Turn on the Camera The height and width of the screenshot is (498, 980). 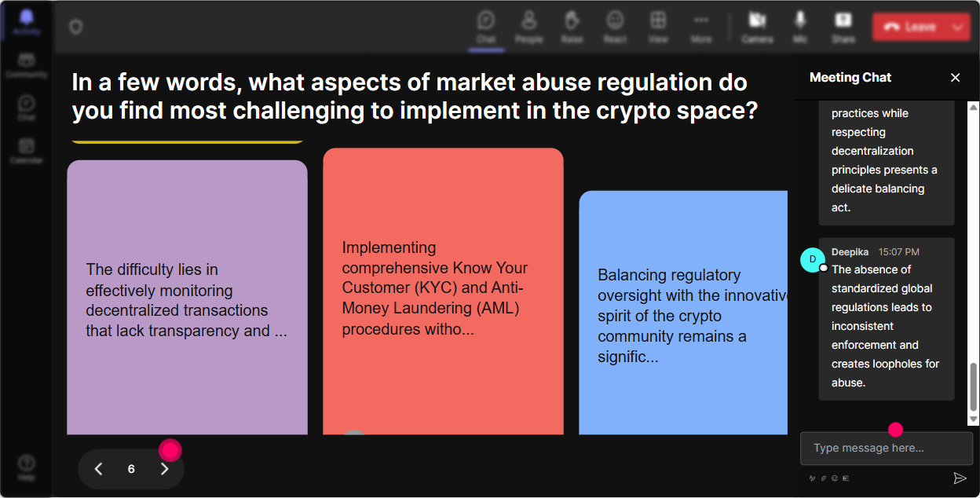point(757,27)
